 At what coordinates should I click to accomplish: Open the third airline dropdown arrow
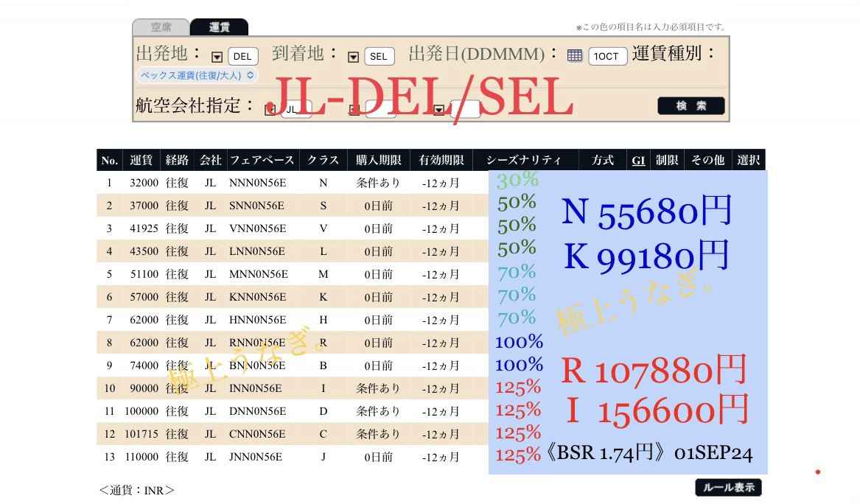coord(438,110)
